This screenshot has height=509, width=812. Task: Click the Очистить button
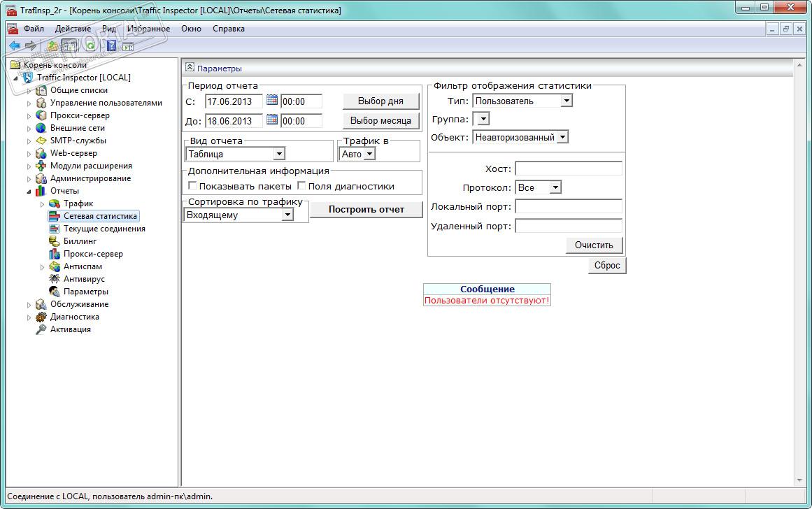(x=594, y=245)
